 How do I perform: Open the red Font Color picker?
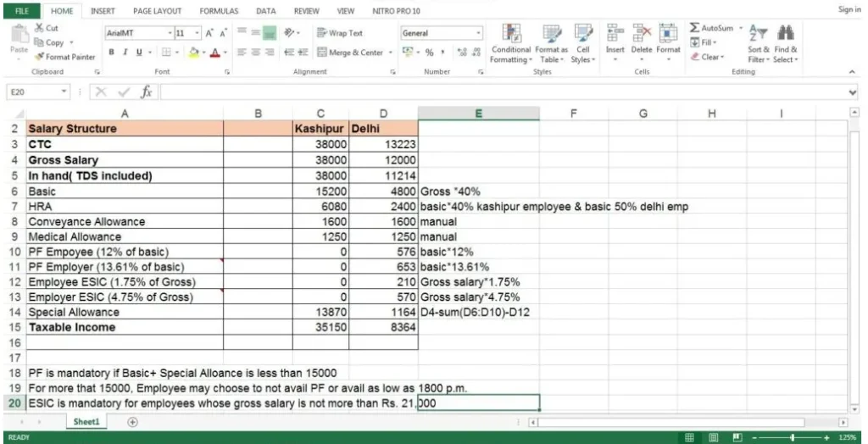coord(214,52)
